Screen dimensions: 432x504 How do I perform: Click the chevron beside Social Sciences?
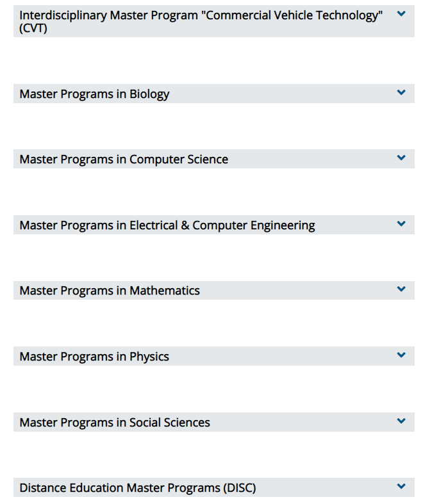point(401,421)
